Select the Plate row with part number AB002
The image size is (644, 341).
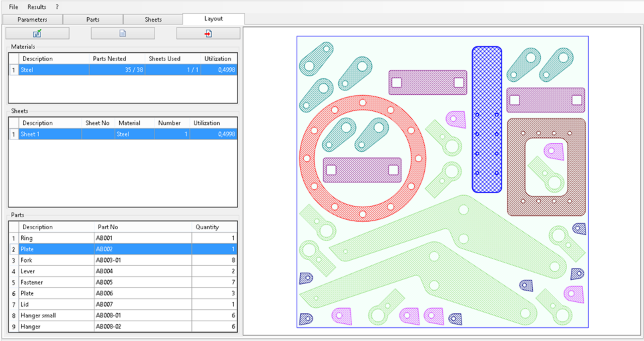coord(123,249)
